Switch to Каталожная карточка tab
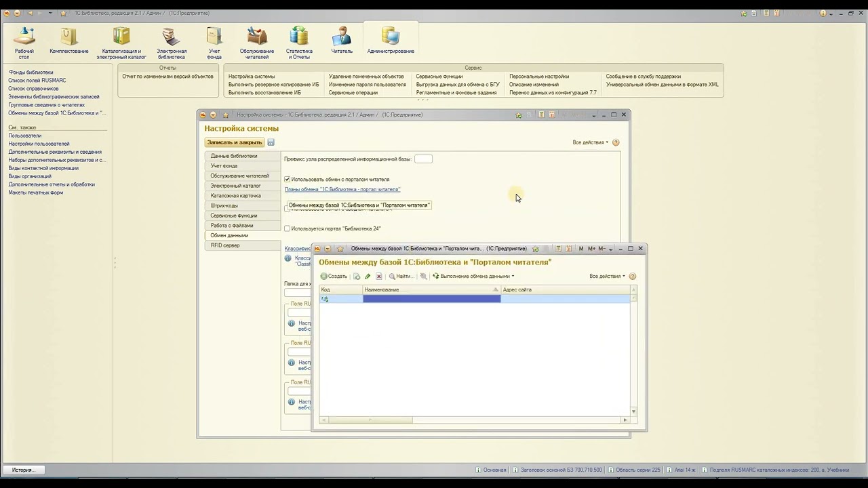This screenshot has height=488, width=868. coord(243,196)
